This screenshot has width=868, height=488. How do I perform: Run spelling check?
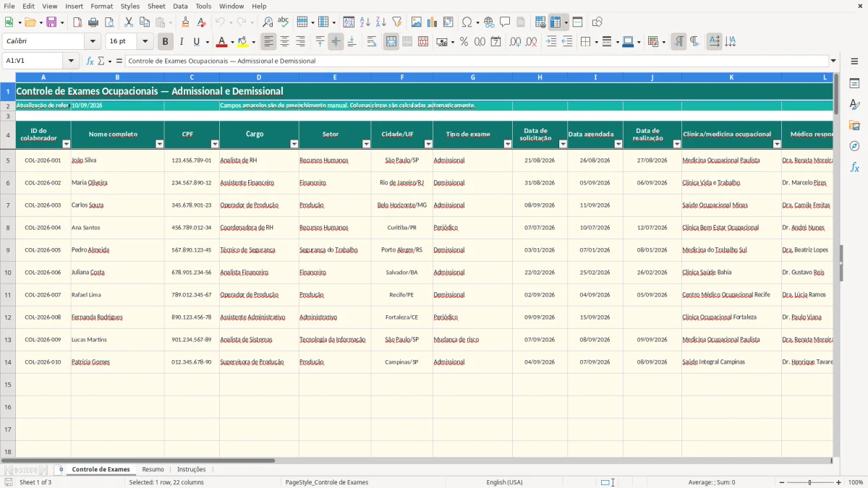point(284,22)
